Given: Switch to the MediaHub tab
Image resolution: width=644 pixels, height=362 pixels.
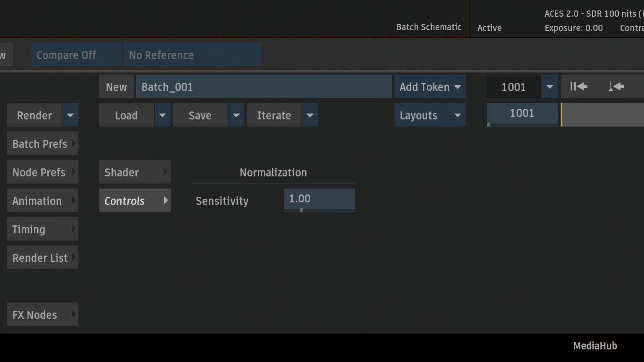Looking at the screenshot, I should (x=595, y=346).
